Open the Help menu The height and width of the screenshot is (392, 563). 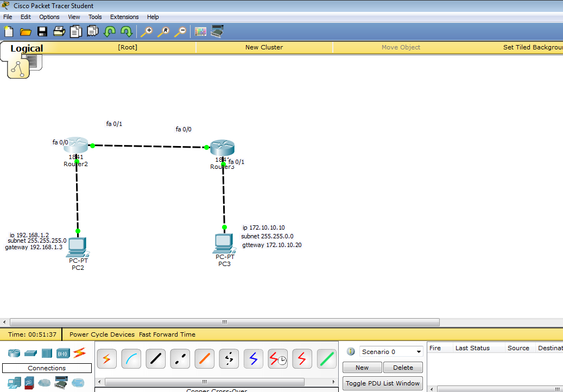click(x=153, y=17)
